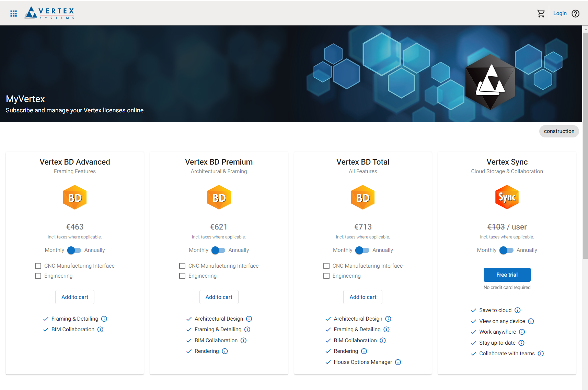
Task: Click the €621 price text
Action: coord(219,227)
